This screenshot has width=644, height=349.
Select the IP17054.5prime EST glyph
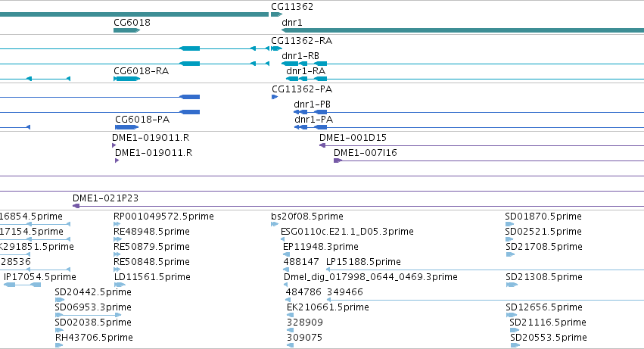(x=22, y=285)
